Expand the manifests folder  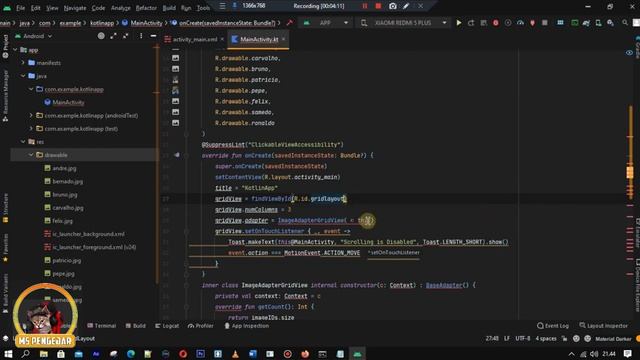tap(23, 63)
